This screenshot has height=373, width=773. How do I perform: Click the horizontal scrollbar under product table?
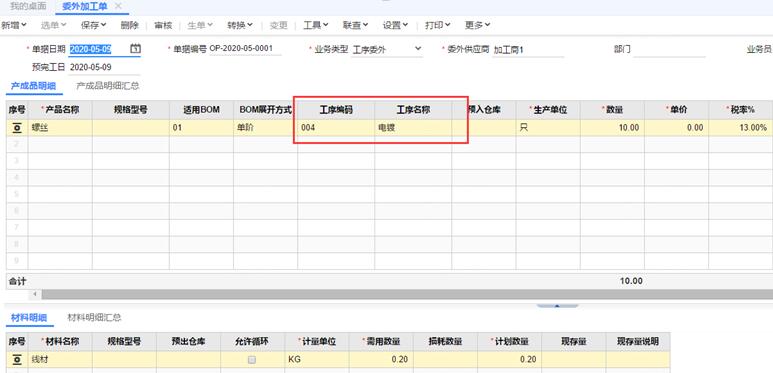tap(407, 294)
